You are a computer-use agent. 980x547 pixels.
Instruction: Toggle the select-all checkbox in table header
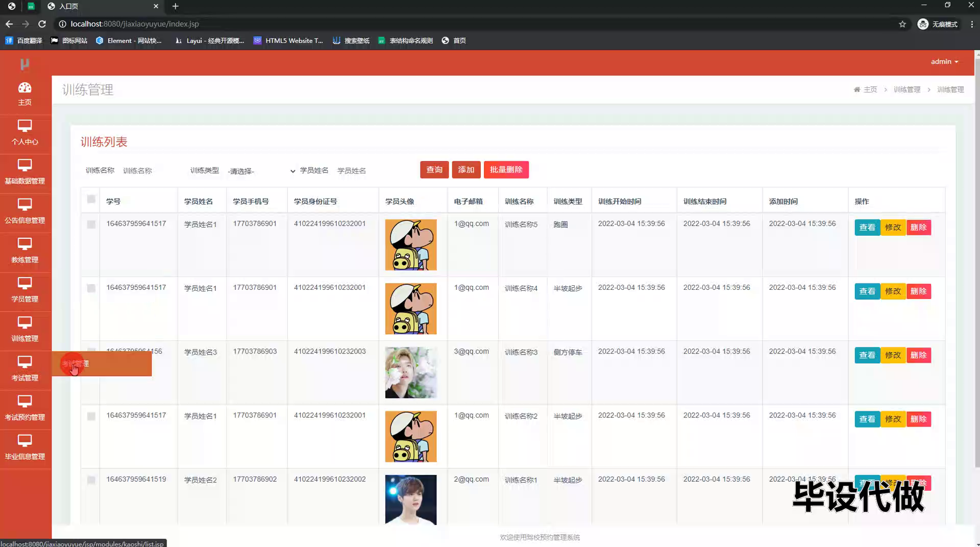(x=91, y=199)
